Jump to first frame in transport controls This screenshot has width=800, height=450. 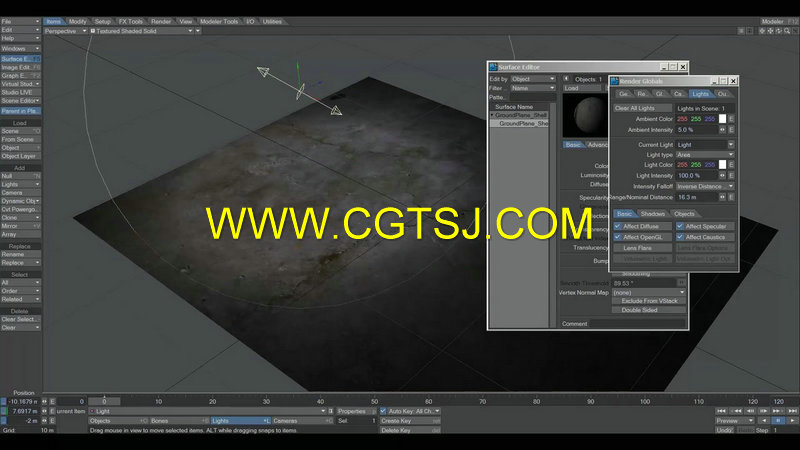click(x=721, y=411)
